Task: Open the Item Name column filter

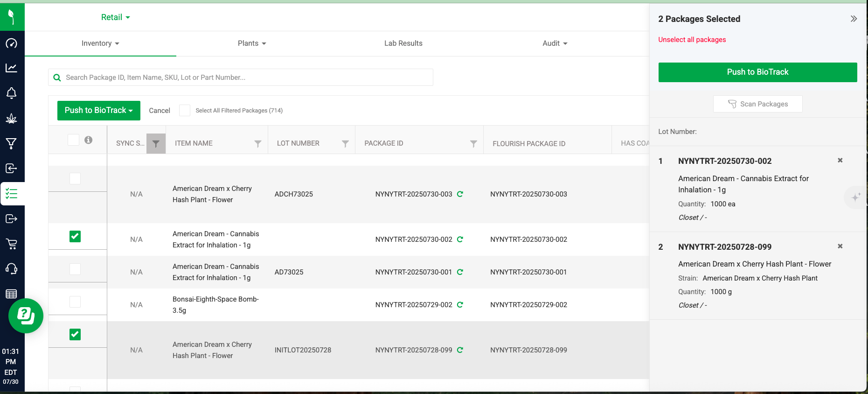Action: 257,144
